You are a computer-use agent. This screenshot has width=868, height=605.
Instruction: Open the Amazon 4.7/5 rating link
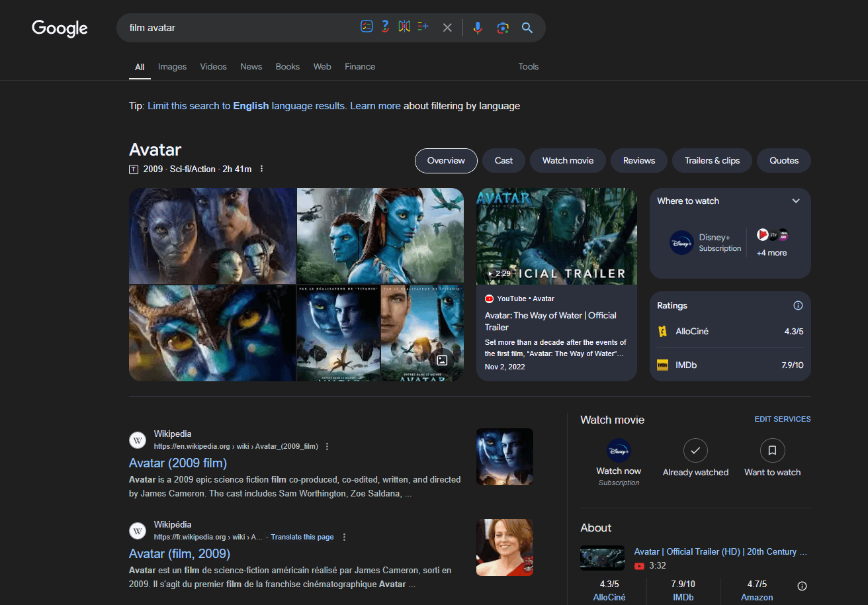tap(757, 590)
